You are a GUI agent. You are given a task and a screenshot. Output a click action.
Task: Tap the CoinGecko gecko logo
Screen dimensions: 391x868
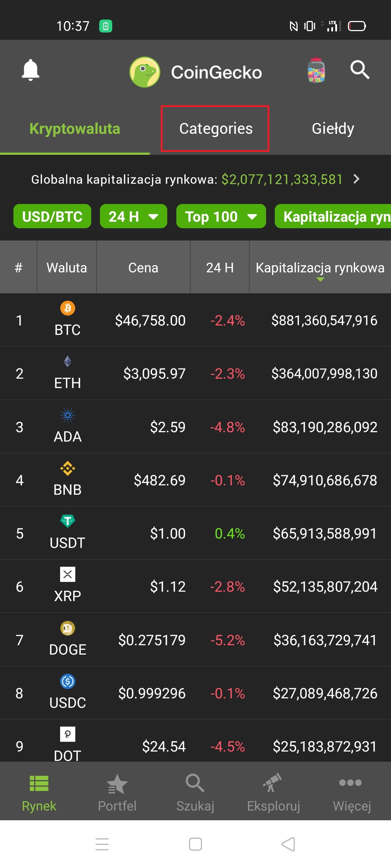tap(145, 72)
